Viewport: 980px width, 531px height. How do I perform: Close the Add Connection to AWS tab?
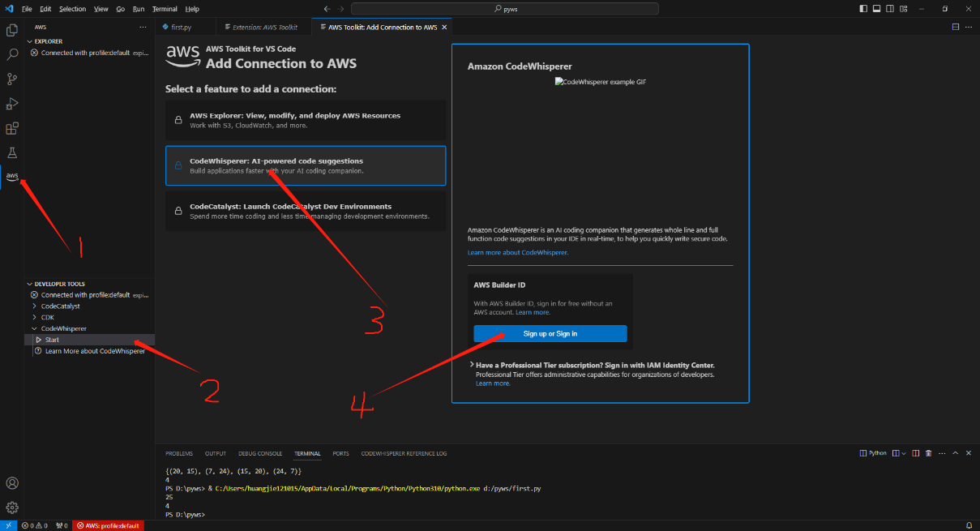click(x=444, y=27)
